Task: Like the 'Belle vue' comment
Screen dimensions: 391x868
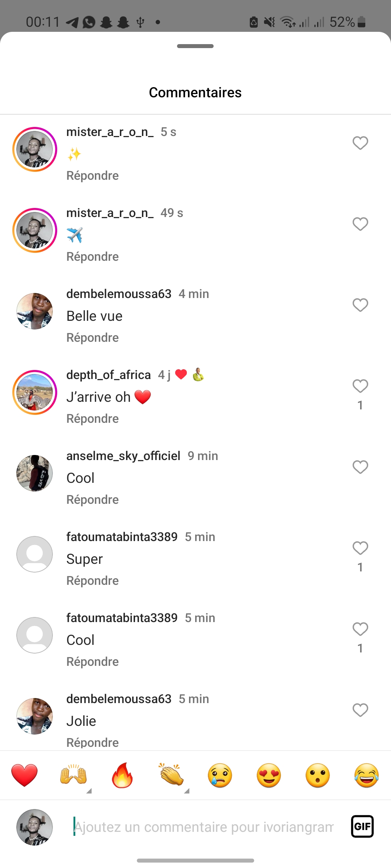Action: [360, 305]
